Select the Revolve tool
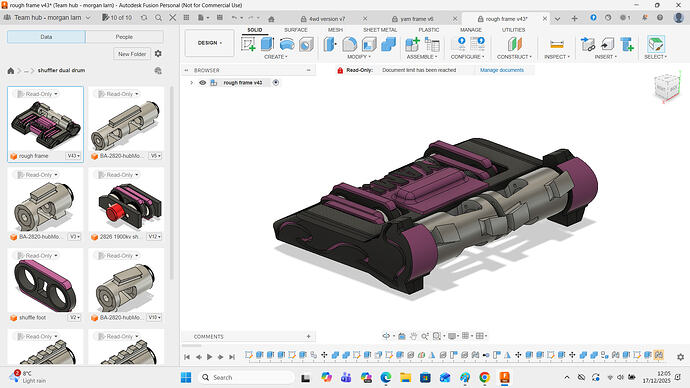690x388 pixels. click(x=287, y=44)
